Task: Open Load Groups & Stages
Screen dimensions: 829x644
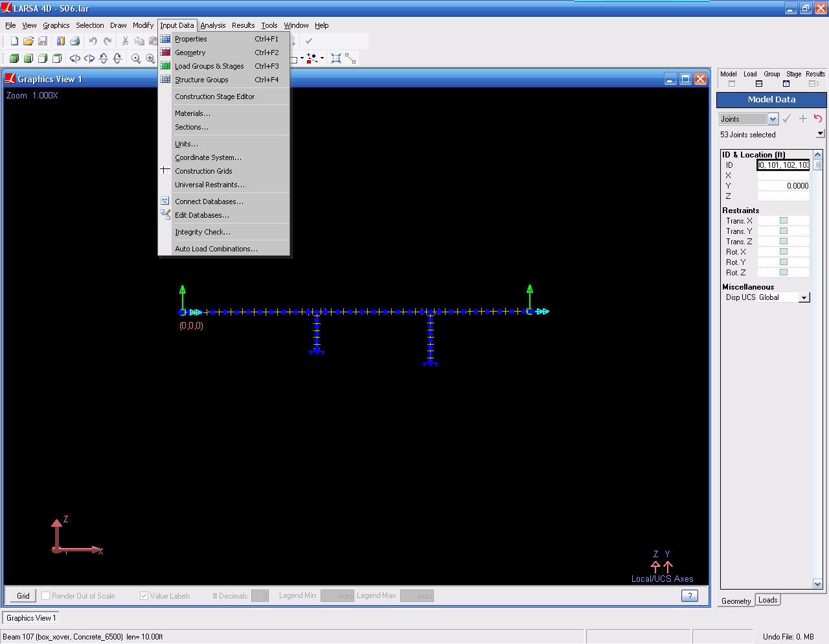Action: coord(224,66)
